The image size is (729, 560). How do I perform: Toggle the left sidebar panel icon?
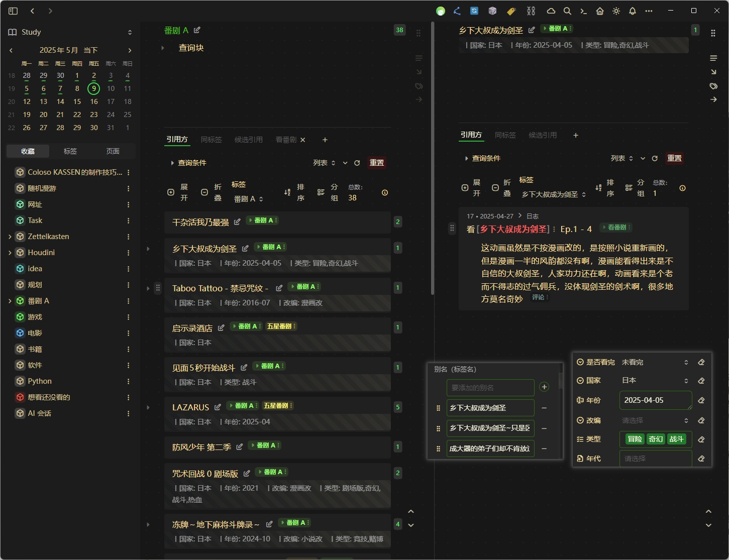[13, 11]
